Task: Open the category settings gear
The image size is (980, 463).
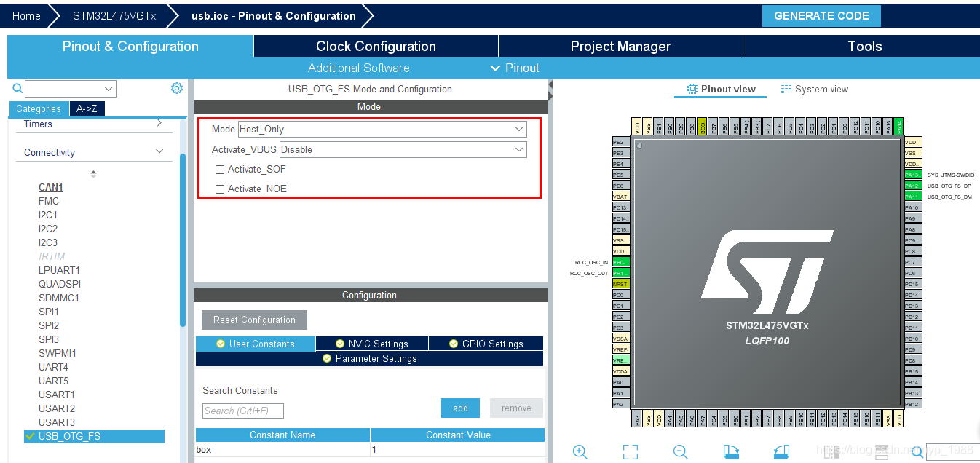Action: pos(177,88)
